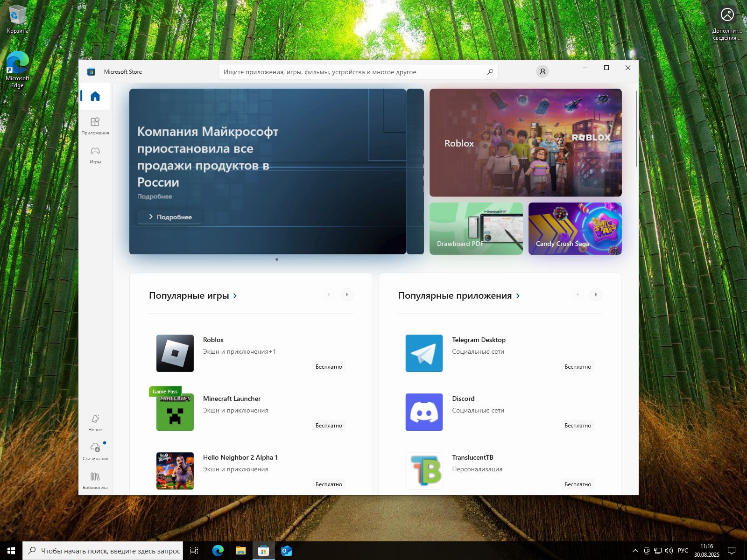Open the network icon in system tray
The height and width of the screenshot is (560, 747).
(x=658, y=551)
